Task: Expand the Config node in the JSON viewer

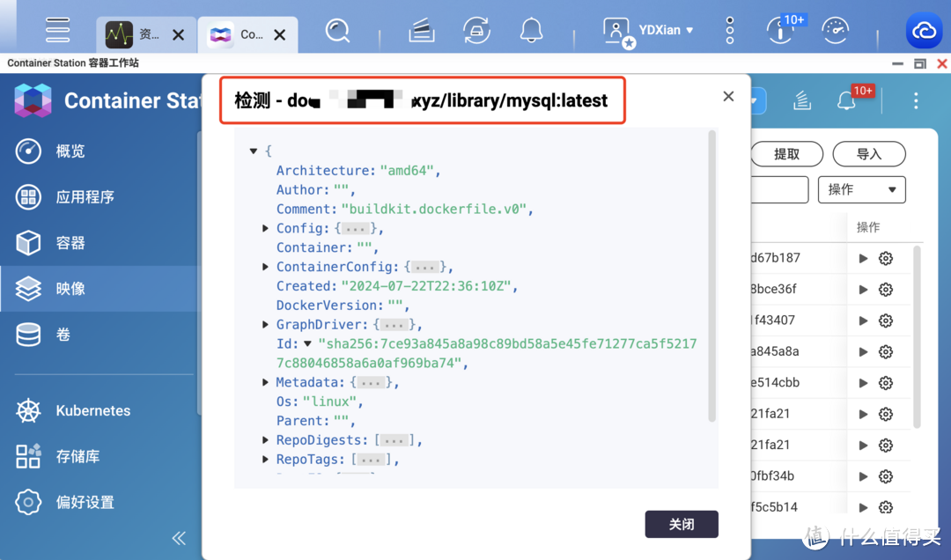Action: click(x=266, y=228)
